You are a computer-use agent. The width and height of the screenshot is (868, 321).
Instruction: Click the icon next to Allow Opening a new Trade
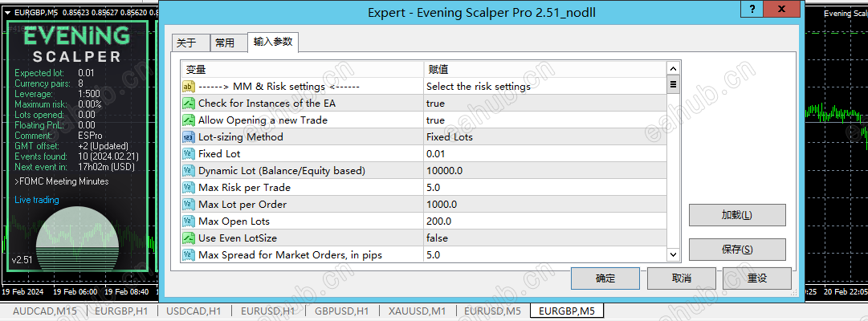tap(189, 120)
